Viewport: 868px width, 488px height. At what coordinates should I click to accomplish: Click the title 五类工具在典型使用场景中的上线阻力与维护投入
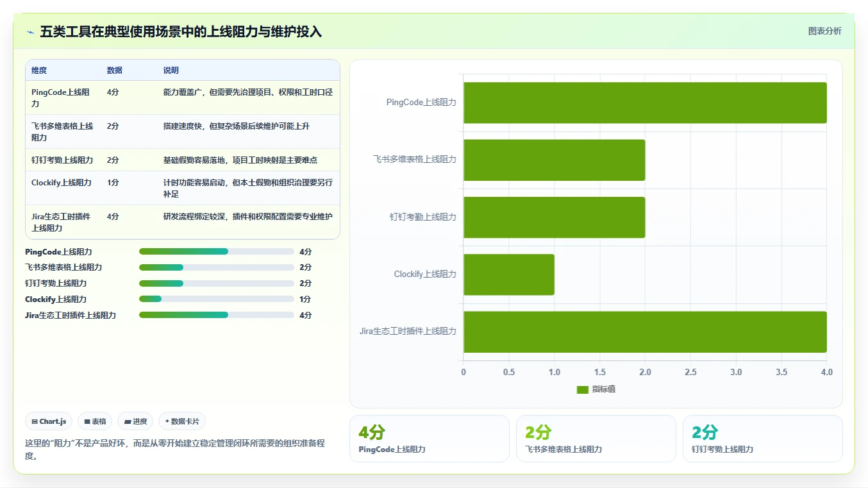[181, 31]
